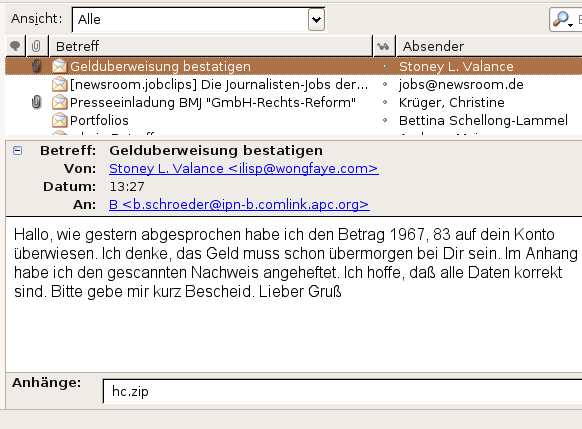Image resolution: width=582 pixels, height=429 pixels.
Task: Toggle read status dot for Bettina Schellong-Lammel message
Action: (x=385, y=120)
